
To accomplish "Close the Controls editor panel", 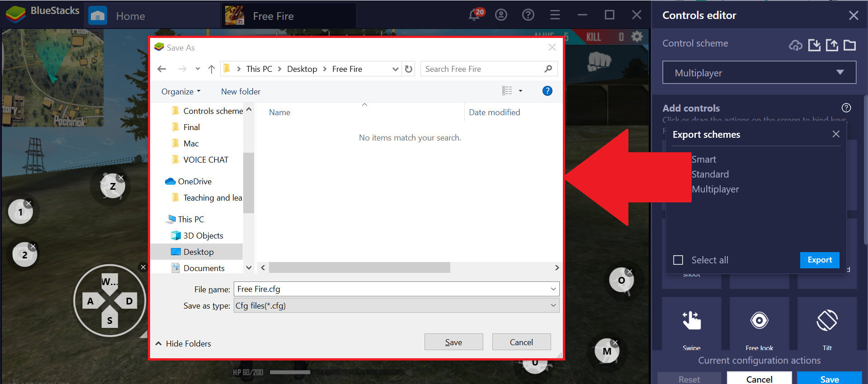I will (x=854, y=15).
